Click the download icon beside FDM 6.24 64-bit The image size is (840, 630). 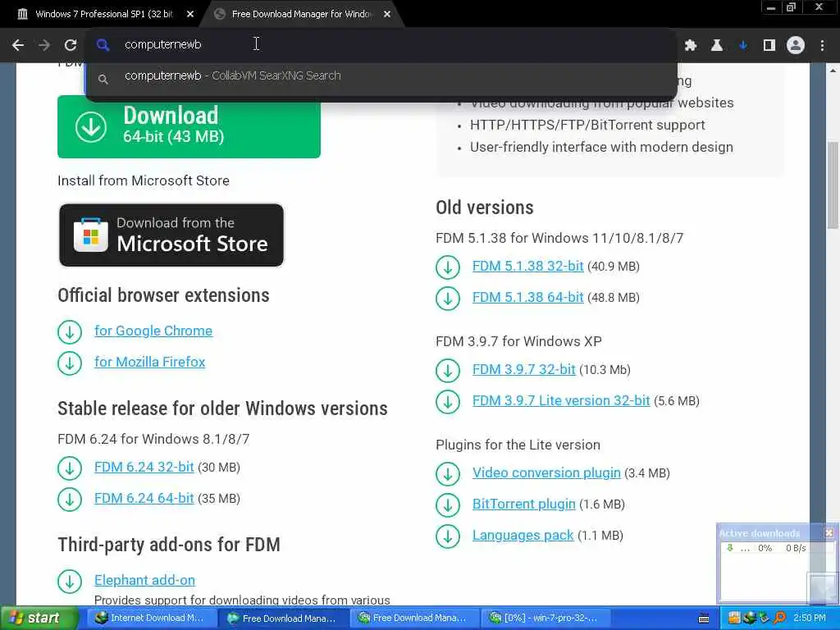(70, 499)
